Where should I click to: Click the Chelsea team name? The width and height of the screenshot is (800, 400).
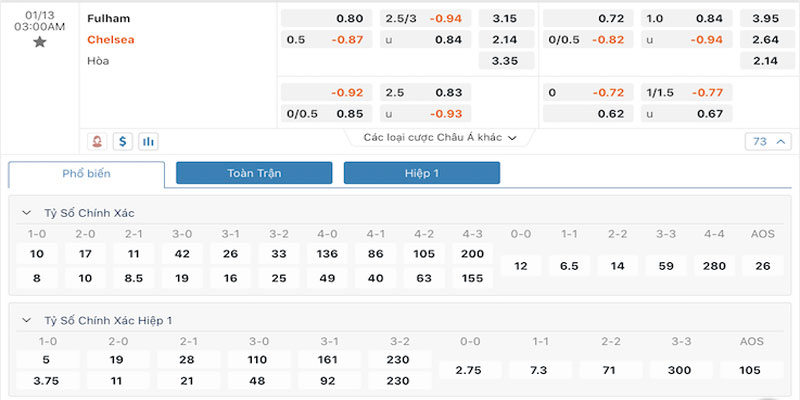point(111,39)
